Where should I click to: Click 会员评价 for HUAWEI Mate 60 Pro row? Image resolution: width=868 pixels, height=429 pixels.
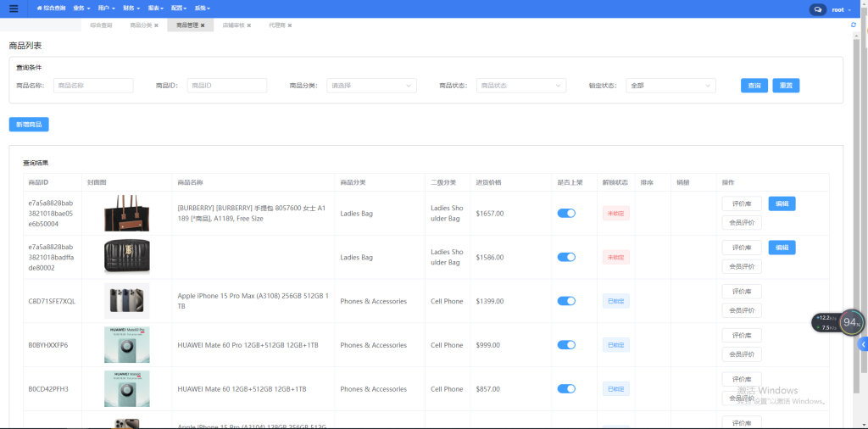click(x=742, y=354)
